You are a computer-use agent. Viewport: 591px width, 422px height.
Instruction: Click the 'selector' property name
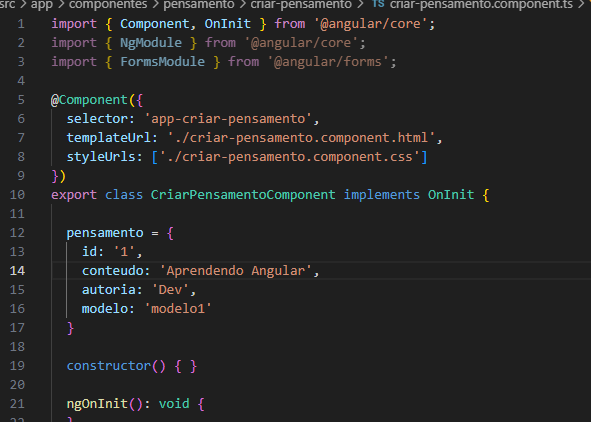tap(97, 119)
